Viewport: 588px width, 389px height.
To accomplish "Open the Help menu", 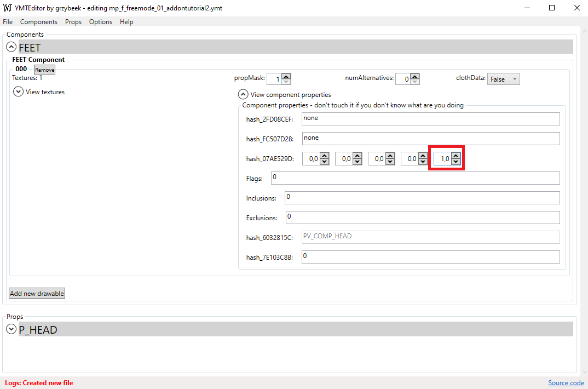I will pyautogui.click(x=126, y=22).
